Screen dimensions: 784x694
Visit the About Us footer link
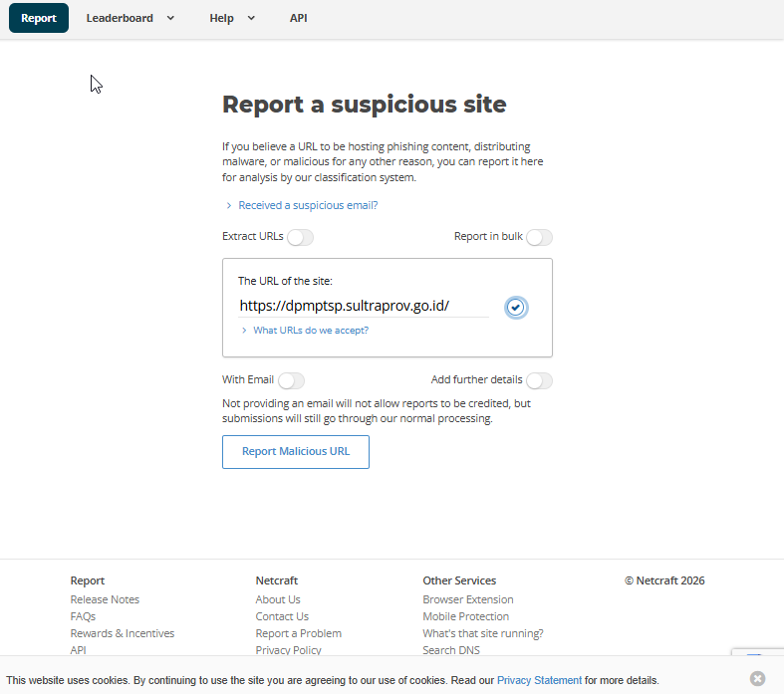click(x=278, y=599)
